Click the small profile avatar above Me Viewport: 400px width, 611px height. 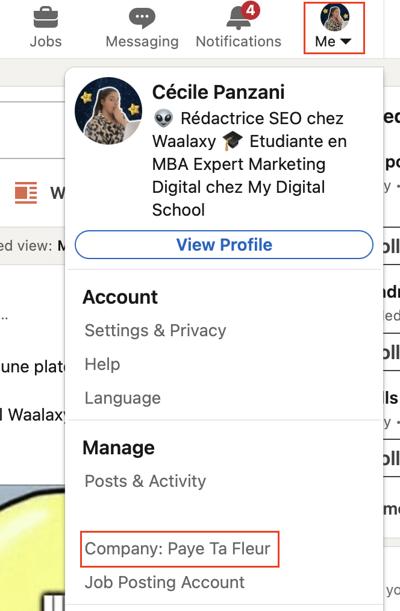click(334, 18)
